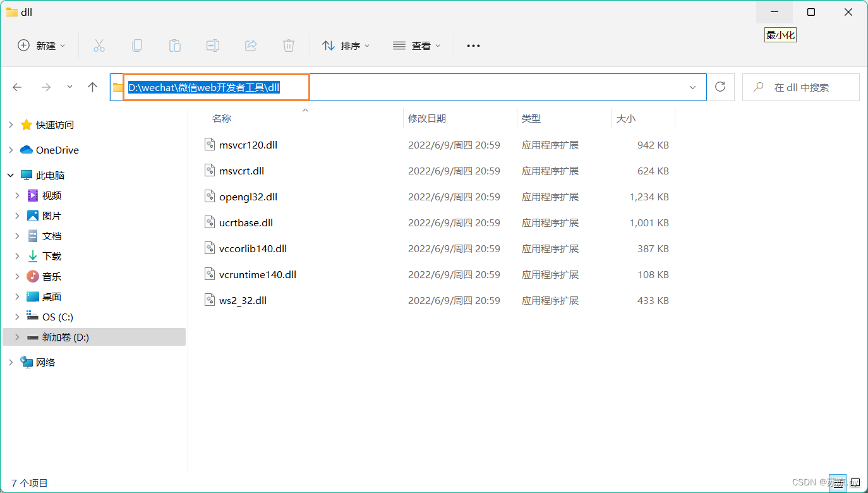868x493 pixels.
Task: Select the Copy icon
Action: coord(137,45)
